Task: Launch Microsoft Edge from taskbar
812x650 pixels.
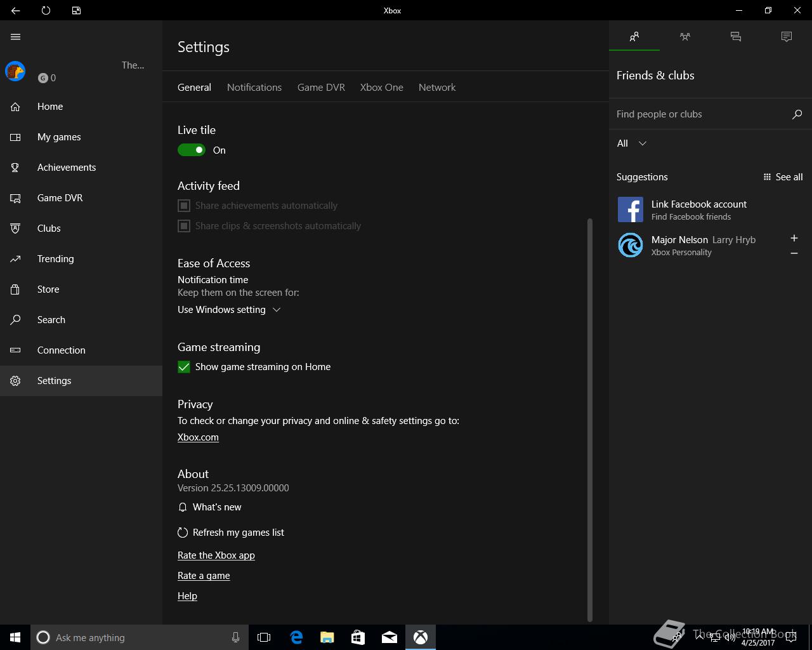Action: pos(296,637)
